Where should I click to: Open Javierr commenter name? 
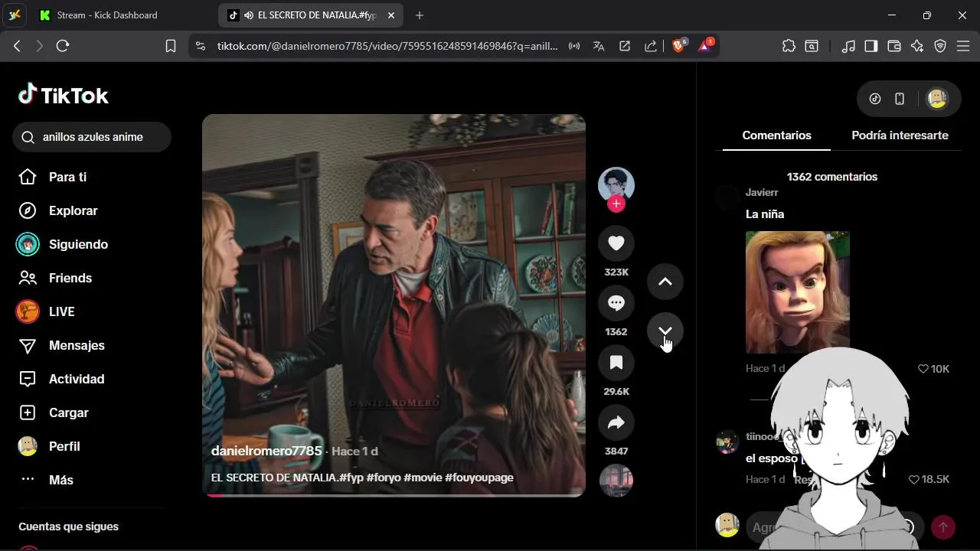762,192
